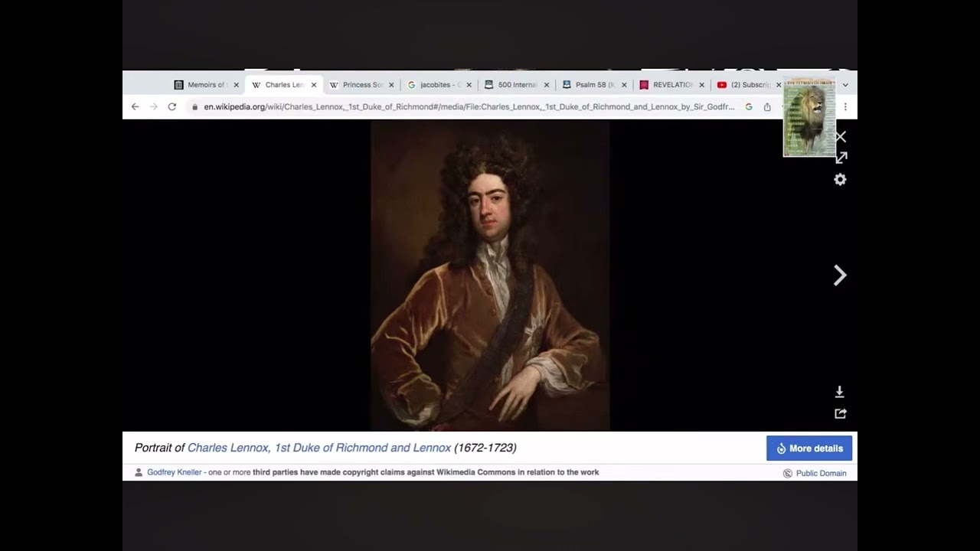980x551 pixels.
Task: Close the 500 Internal tab
Action: click(546, 85)
